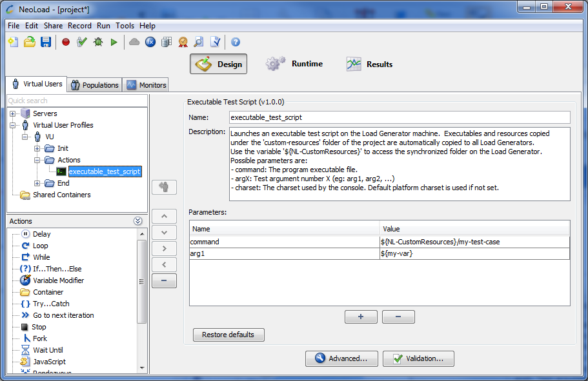Switch to the Populations tab
588x381 pixels.
(x=95, y=85)
